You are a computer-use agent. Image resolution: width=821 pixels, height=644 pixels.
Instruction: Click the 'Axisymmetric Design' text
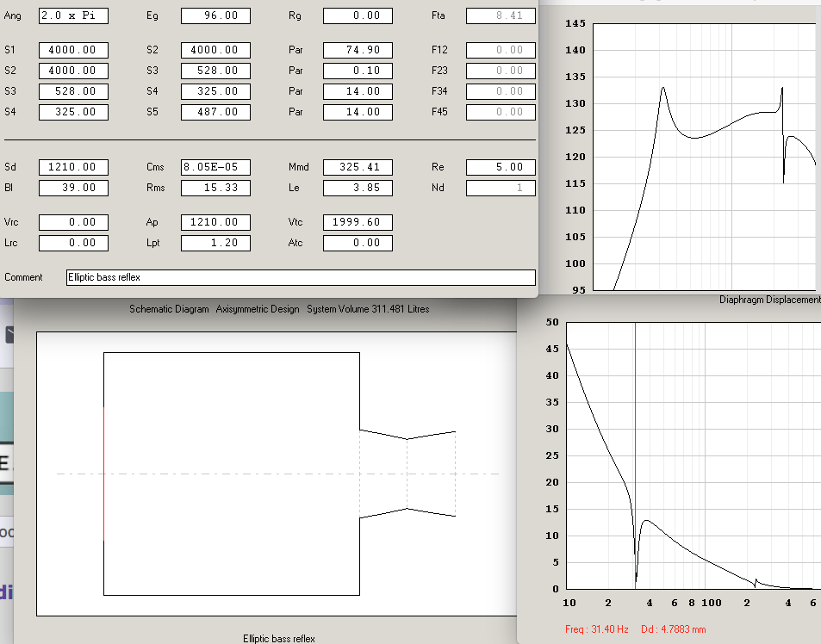258,309
